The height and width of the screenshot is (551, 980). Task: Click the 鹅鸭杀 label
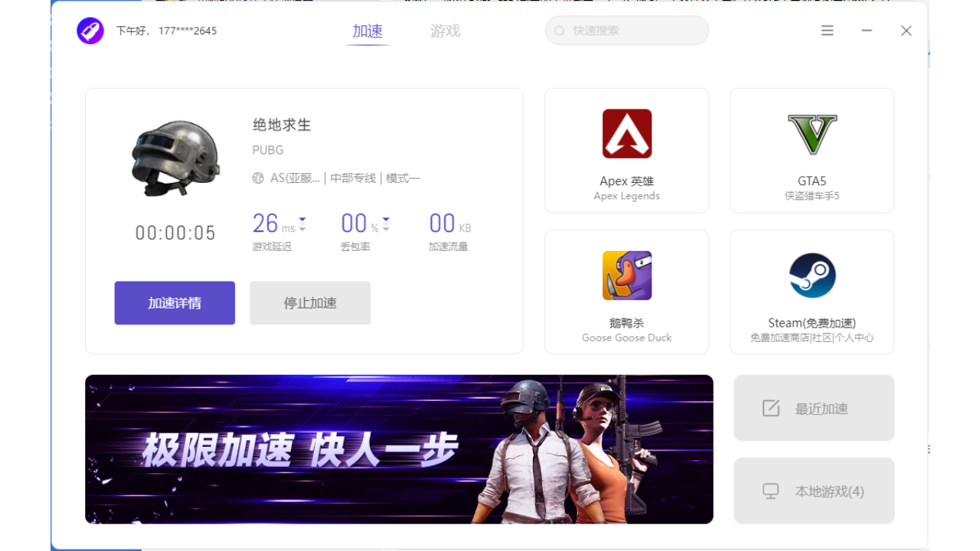[627, 323]
